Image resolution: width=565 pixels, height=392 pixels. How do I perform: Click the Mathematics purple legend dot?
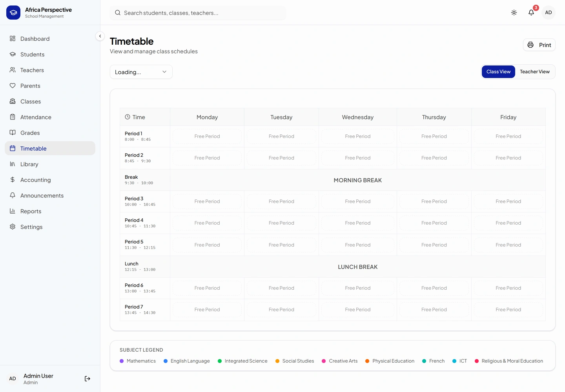122,361
